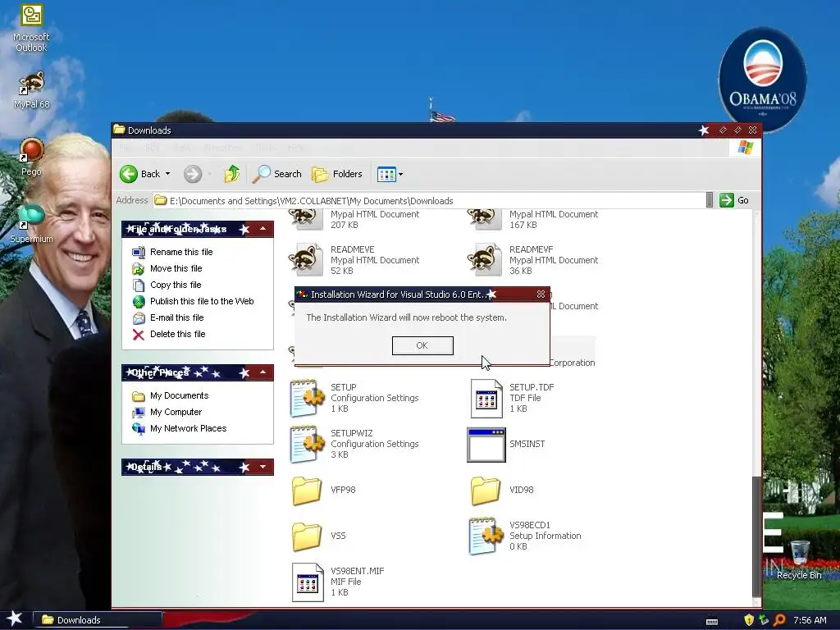The height and width of the screenshot is (630, 840).
Task: Select the VSS folder icon
Action: 307,536
